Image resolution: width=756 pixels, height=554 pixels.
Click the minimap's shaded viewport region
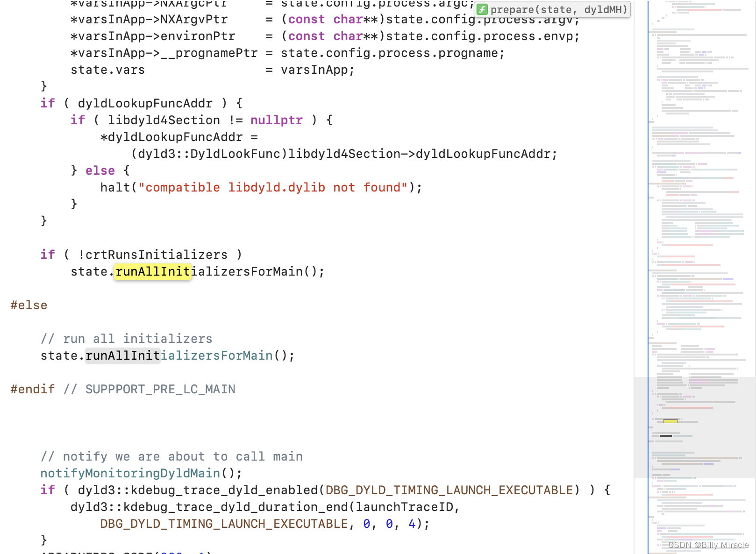click(695, 427)
